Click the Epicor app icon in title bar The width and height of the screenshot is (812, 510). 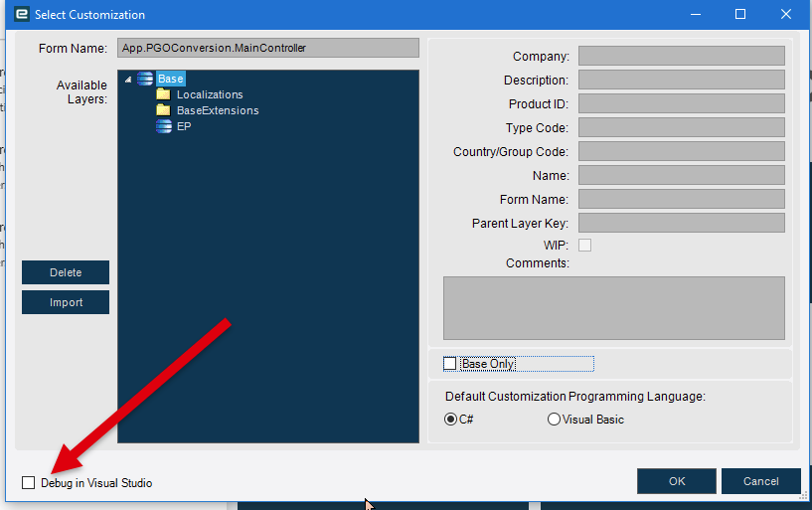click(x=22, y=14)
